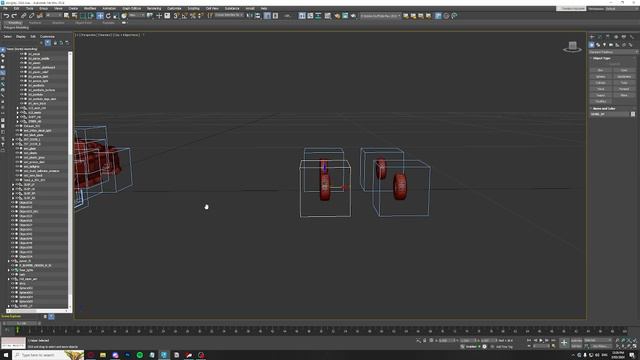This screenshot has height=360, width=640.
Task: Open the Modify tab in command panel
Action: click(600, 37)
